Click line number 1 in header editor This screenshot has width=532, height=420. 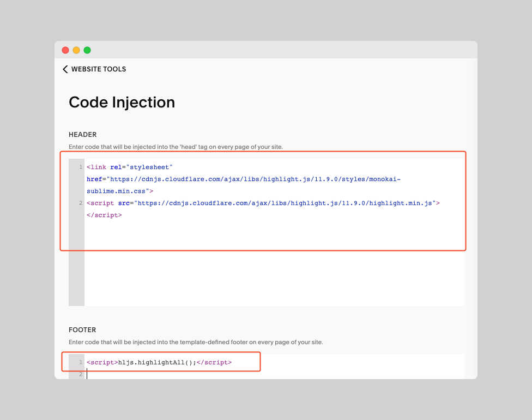(81, 167)
